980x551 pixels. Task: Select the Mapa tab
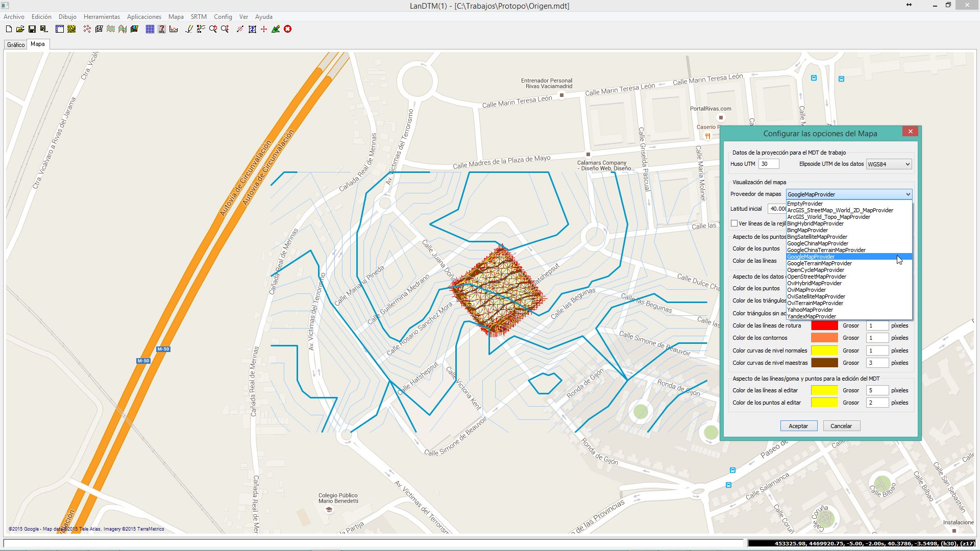click(x=38, y=44)
